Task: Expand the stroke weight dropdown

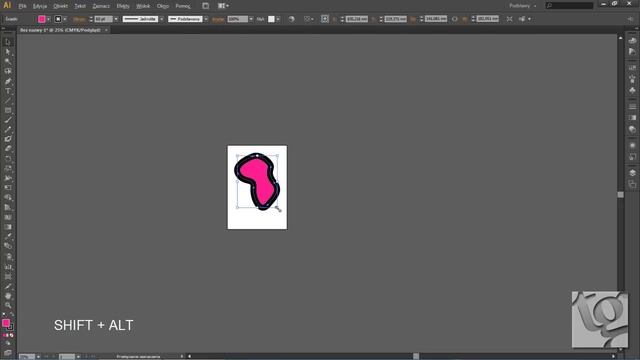Action: coord(116,19)
